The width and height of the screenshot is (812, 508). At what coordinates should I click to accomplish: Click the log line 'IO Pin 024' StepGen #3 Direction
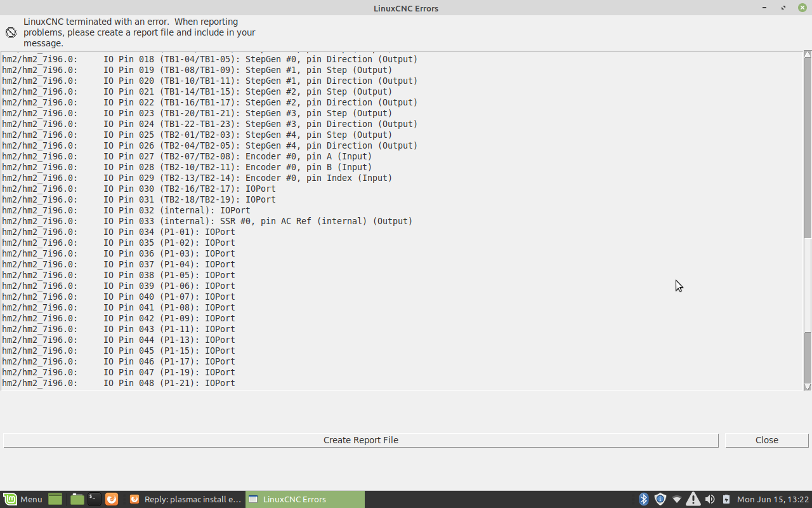[210, 124]
